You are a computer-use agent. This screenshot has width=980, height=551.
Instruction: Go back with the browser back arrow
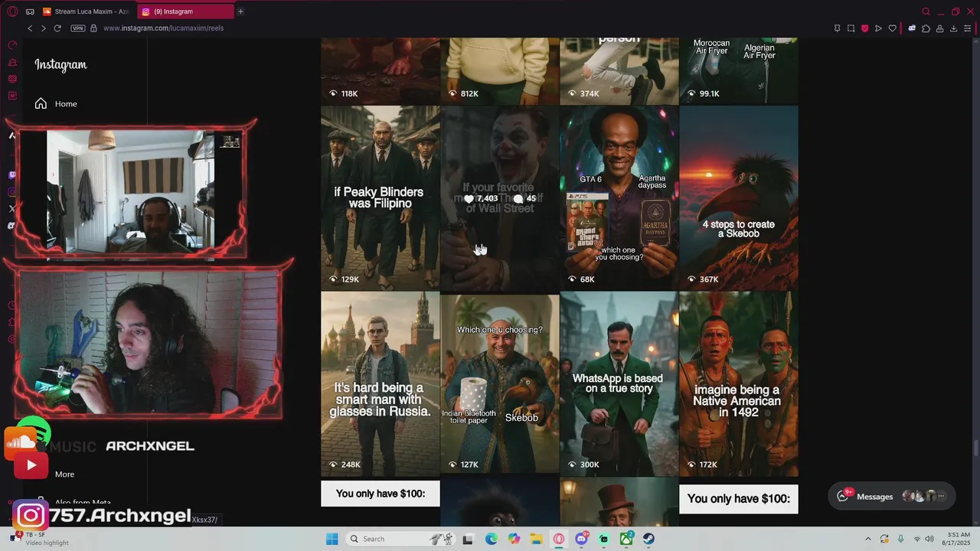pos(30,28)
